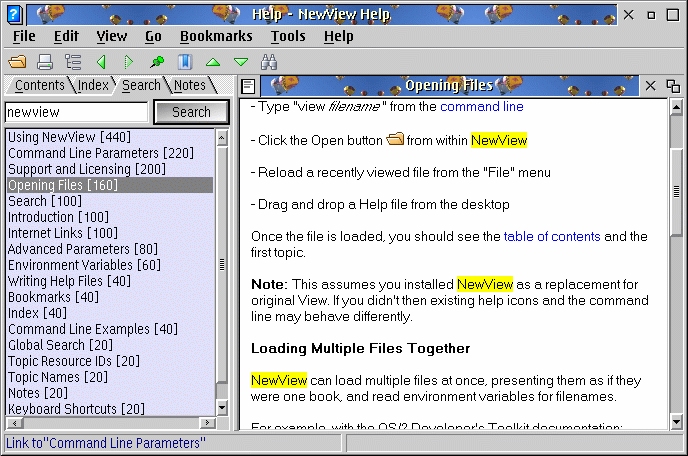Toggle the left navigation panel toolbar icon
This screenshot has width=688, height=456.
[73, 62]
